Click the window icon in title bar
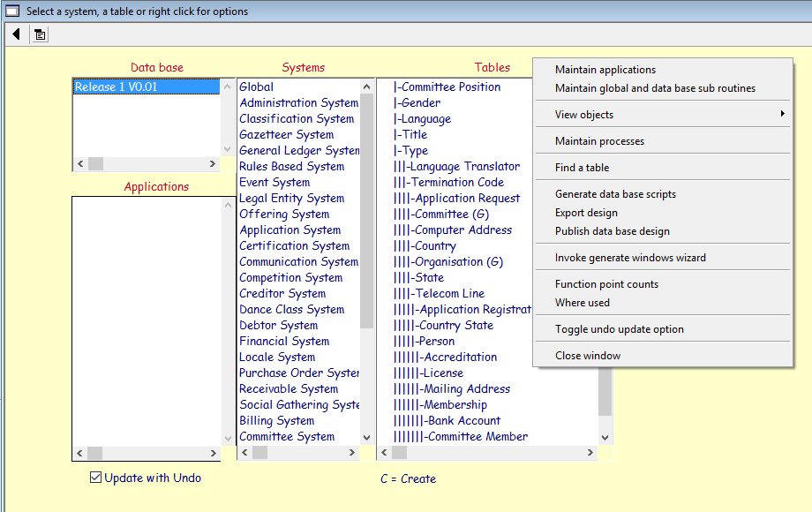 11,11
